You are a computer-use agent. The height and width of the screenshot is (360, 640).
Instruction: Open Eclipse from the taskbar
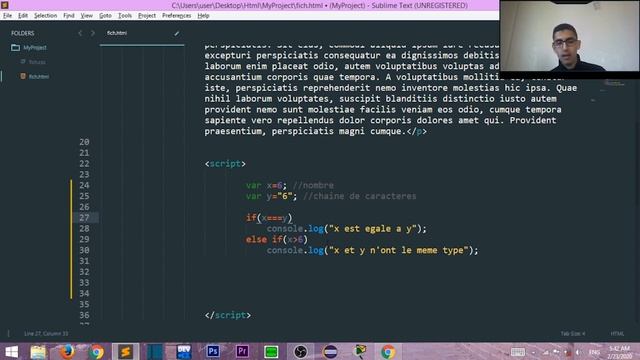(x=330, y=351)
